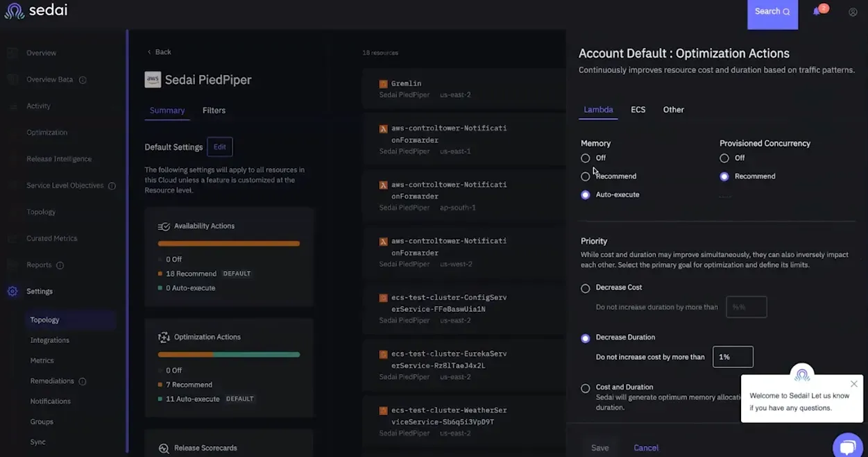Click the Settings gear icon
Image resolution: width=868 pixels, height=457 pixels.
pyautogui.click(x=12, y=292)
